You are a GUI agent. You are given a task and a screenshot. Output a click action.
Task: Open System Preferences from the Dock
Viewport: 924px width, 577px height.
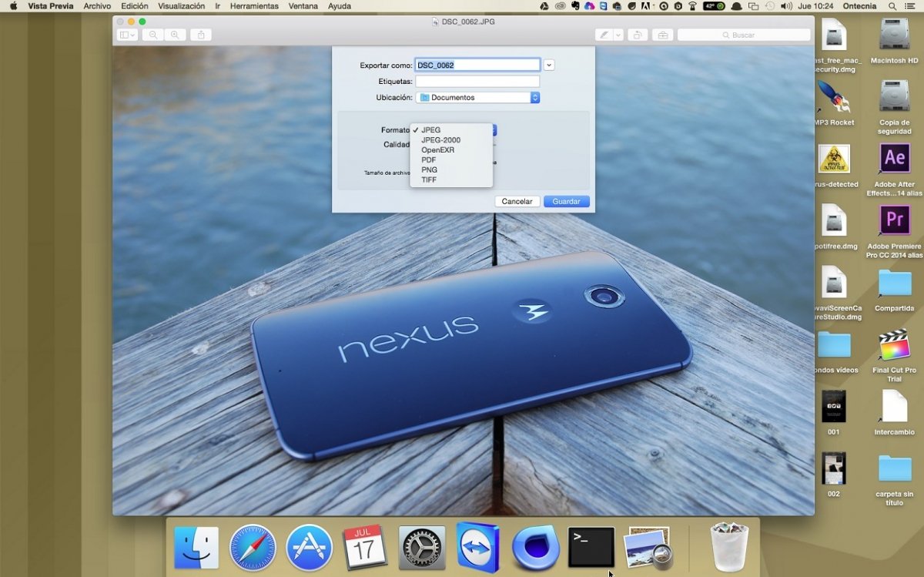point(422,548)
